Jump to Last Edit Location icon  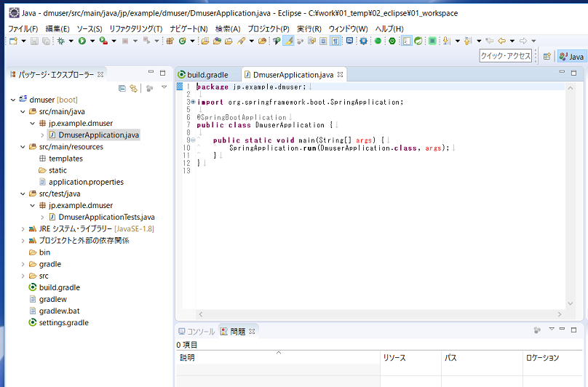pyautogui.click(x=489, y=41)
